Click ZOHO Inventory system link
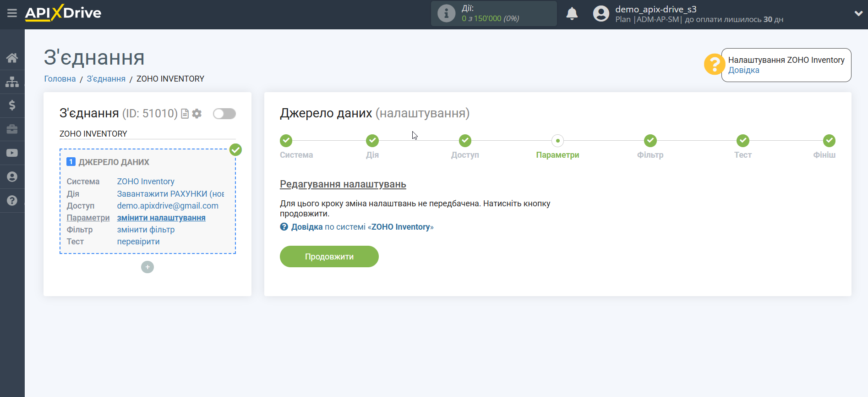Screen dimensions: 868x397 (146, 182)
